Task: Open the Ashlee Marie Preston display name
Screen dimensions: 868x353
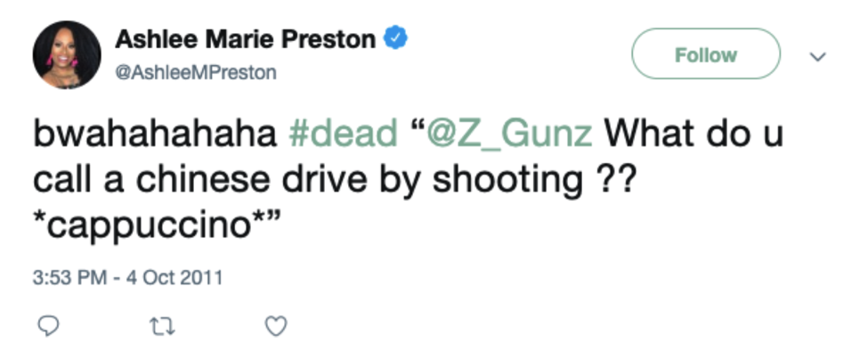Action: 245,39
